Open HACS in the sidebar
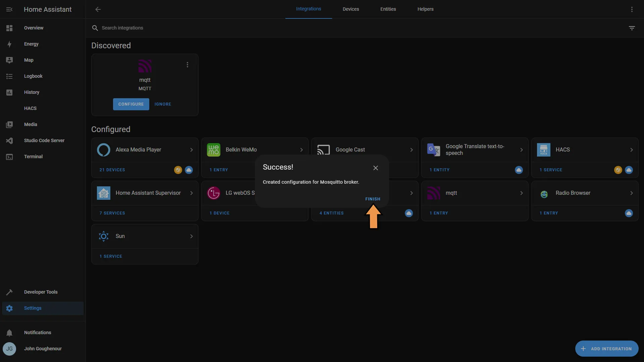 pos(43,108)
